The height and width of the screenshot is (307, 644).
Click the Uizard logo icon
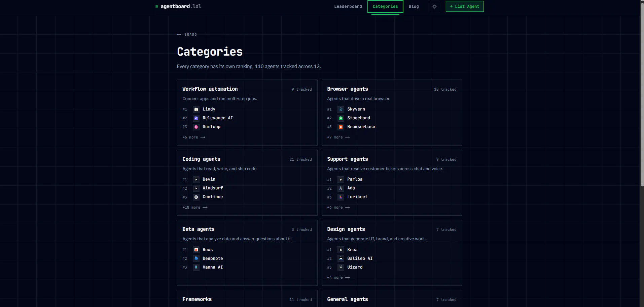tap(341, 267)
